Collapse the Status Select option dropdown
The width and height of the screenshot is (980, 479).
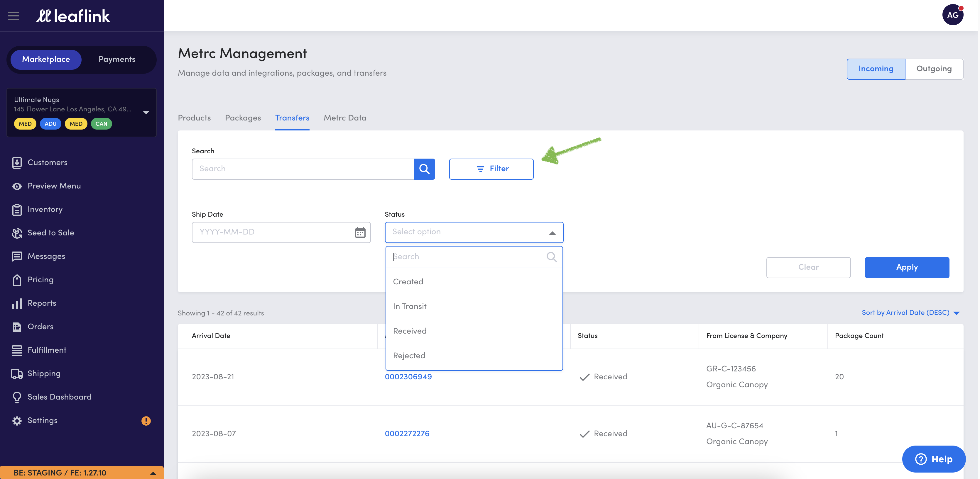pyautogui.click(x=474, y=232)
